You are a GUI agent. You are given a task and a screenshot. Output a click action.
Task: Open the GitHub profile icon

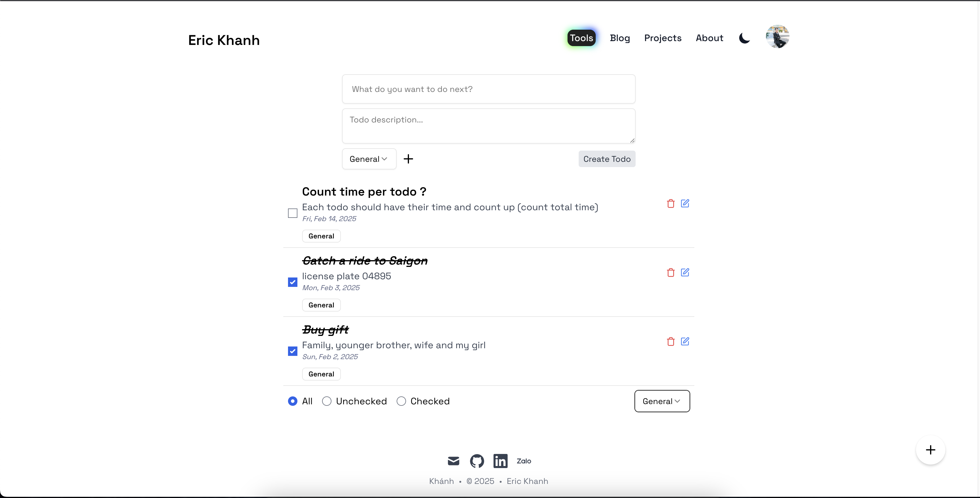pyautogui.click(x=477, y=461)
